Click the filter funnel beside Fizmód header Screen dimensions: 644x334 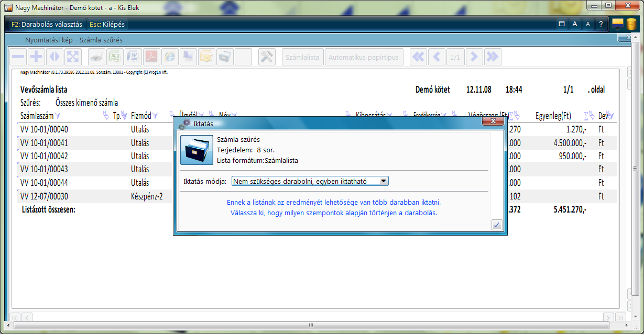[156, 115]
